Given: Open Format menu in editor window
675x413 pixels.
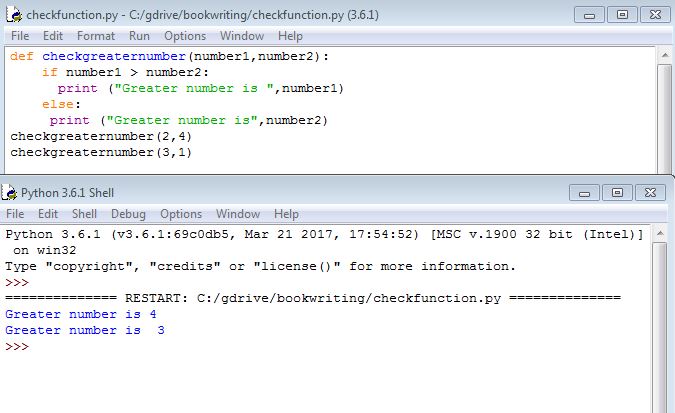Looking at the screenshot, I should point(96,36).
